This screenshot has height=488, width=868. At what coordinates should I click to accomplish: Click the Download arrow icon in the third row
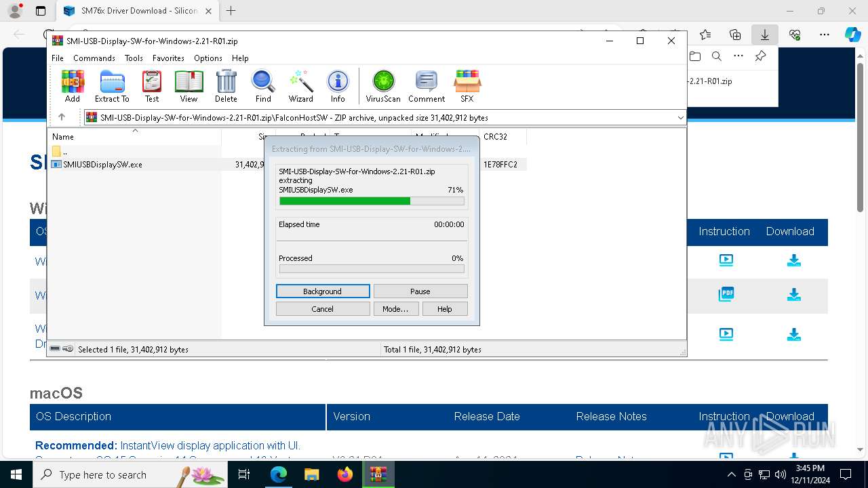coord(794,335)
